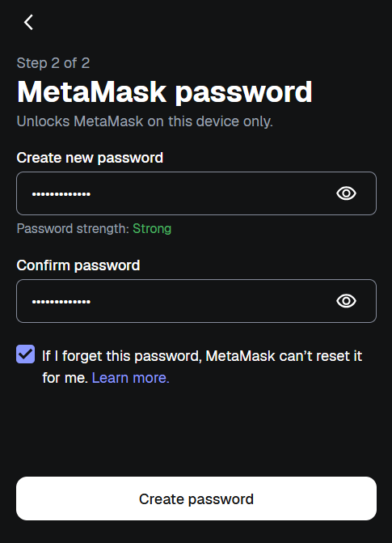Click the Create new password label

pos(90,158)
